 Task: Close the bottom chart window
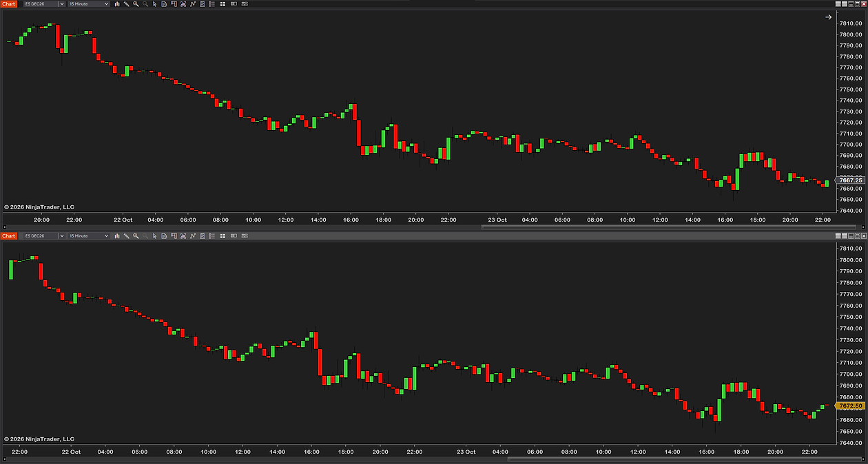864,236
